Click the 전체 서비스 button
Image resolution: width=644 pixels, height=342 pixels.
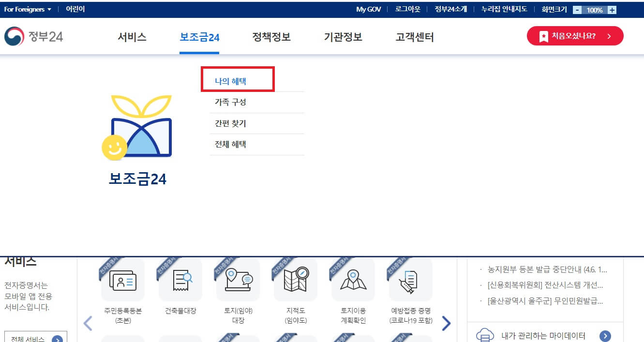click(36, 337)
